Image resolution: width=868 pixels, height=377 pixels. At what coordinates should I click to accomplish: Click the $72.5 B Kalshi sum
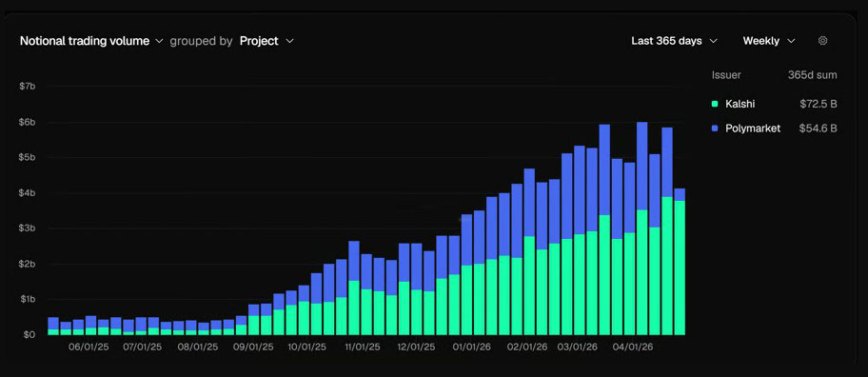pos(819,104)
